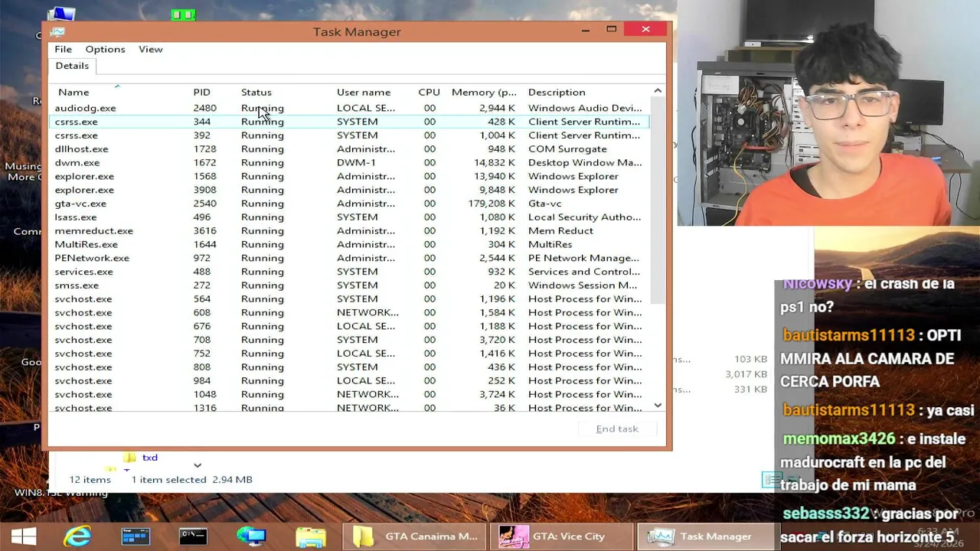Select services.exe process
The height and width of the screenshot is (551, 980).
click(x=350, y=272)
